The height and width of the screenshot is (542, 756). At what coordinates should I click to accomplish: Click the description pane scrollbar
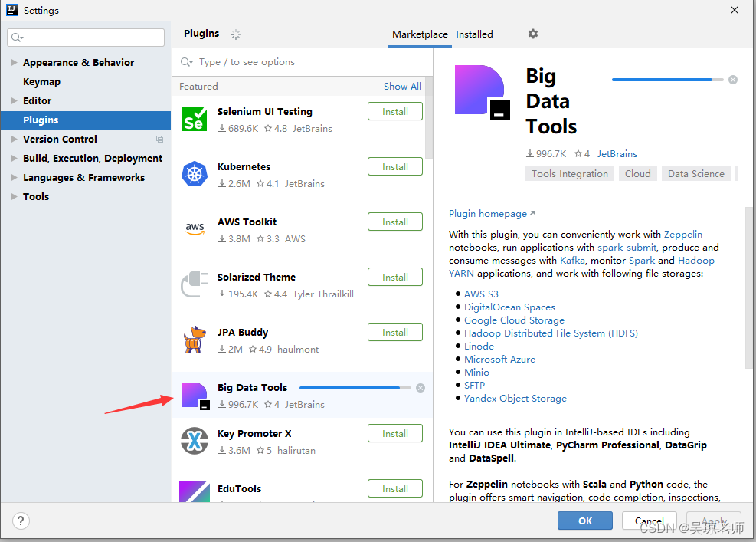tap(749, 287)
